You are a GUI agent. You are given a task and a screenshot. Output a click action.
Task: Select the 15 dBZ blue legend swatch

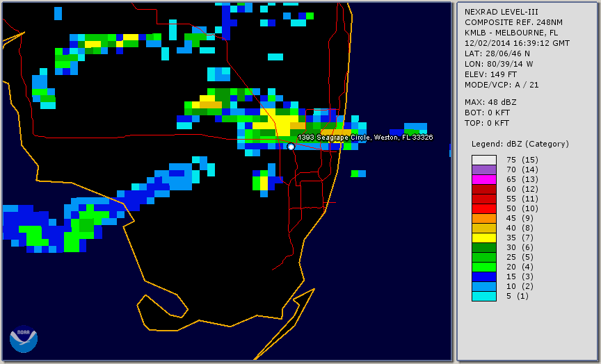coord(483,276)
